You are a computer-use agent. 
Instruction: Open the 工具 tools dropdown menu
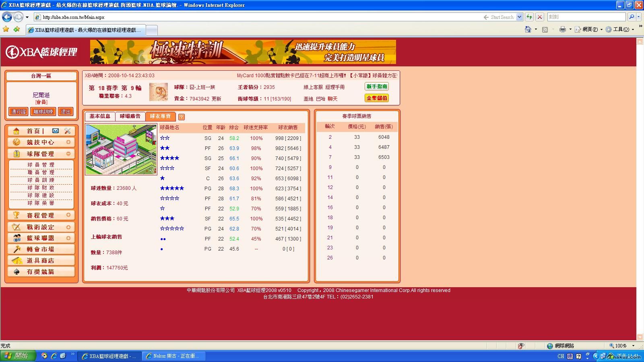(x=620, y=29)
